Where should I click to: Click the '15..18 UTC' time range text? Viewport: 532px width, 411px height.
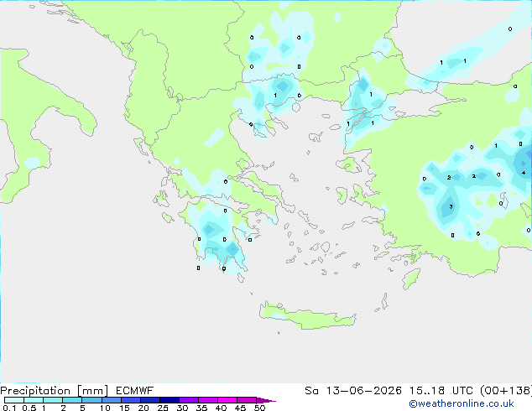pyautogui.click(x=441, y=391)
